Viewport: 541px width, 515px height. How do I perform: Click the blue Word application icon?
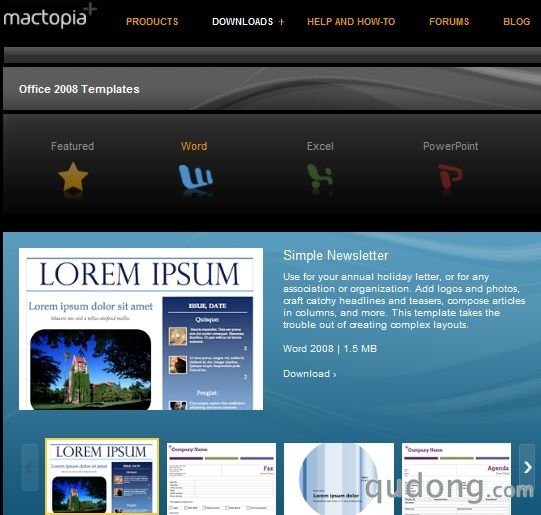196,177
